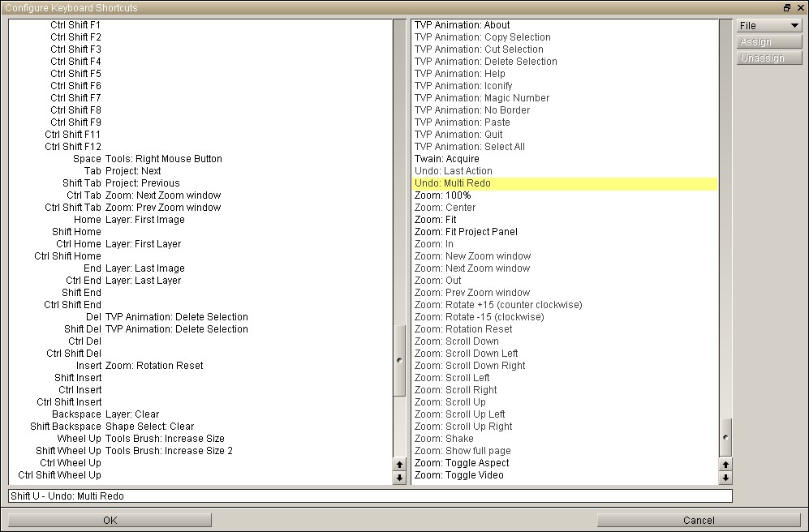The height and width of the screenshot is (532, 809).
Task: Select the unassigned Ctrl Wheel Up row
Action: 200,463
